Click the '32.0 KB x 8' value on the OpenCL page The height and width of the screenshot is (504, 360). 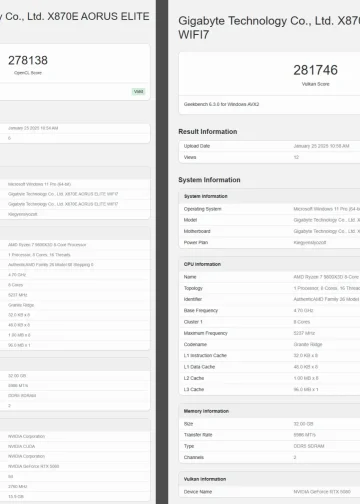click(x=19, y=315)
